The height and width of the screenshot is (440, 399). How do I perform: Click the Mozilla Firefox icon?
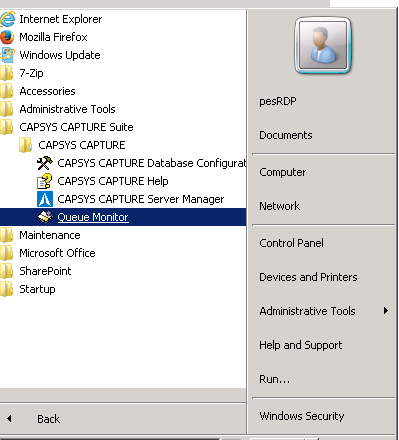7,37
